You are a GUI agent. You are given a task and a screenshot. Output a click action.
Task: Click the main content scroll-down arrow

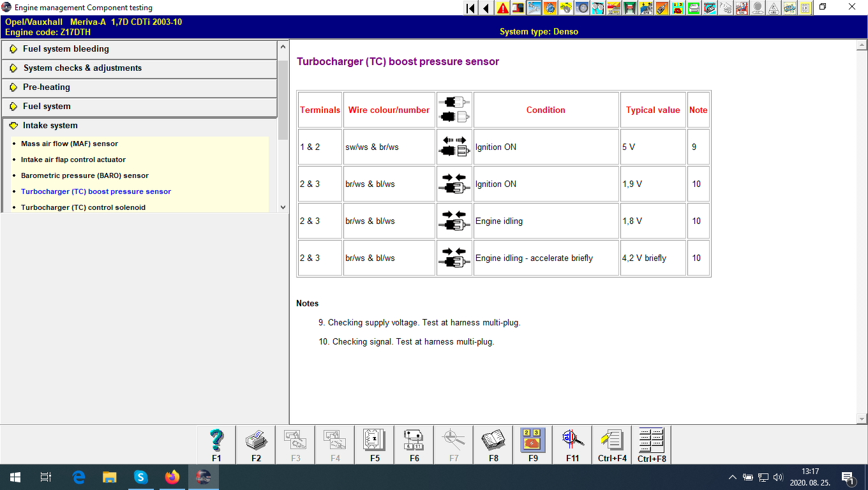click(862, 419)
